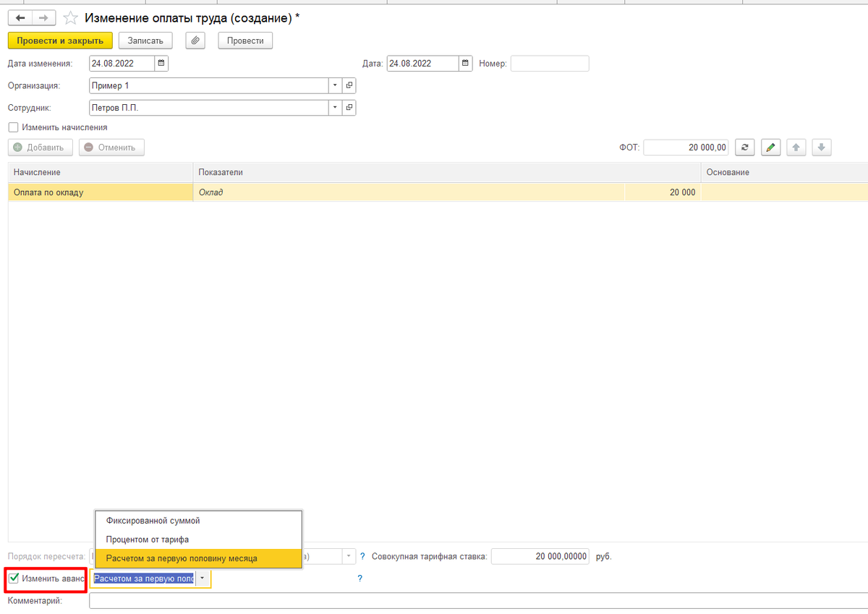Move the accrual row down with arrow

pos(821,148)
